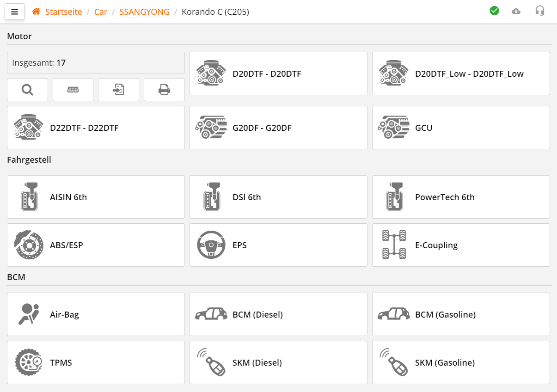This screenshot has width=557, height=392.
Task: Go to Startseite breadcrumb link
Action: tap(63, 12)
